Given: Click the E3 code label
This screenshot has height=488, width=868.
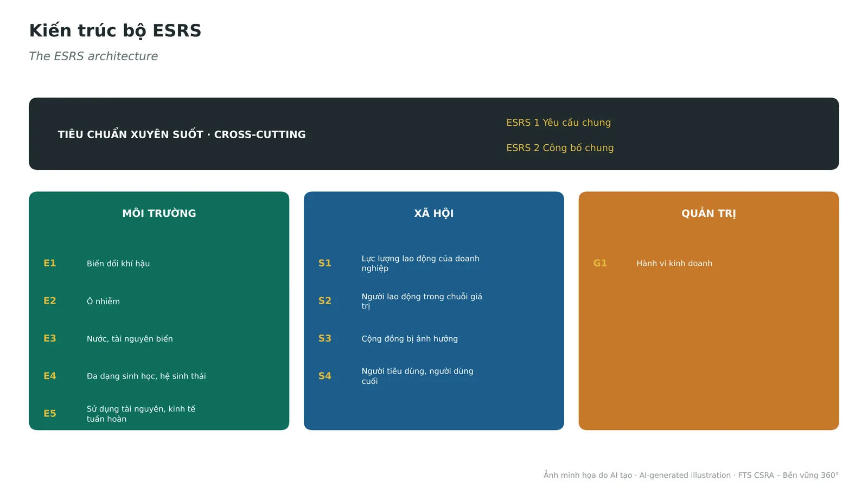Looking at the screenshot, I should [x=50, y=338].
